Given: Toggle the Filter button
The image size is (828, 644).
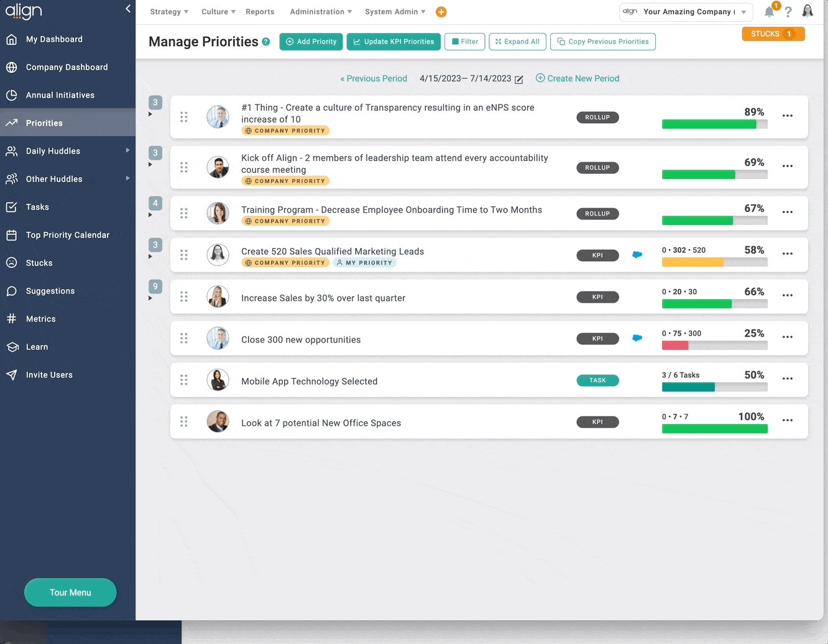Looking at the screenshot, I should pyautogui.click(x=464, y=42).
